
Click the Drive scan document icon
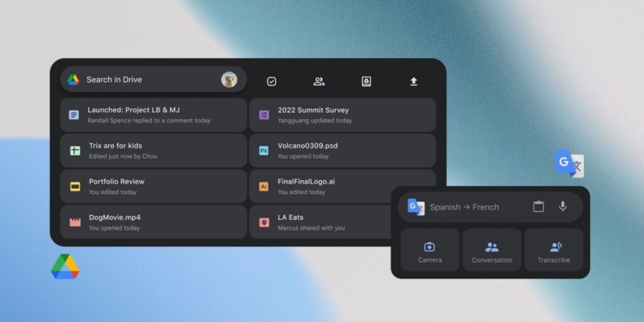[367, 81]
